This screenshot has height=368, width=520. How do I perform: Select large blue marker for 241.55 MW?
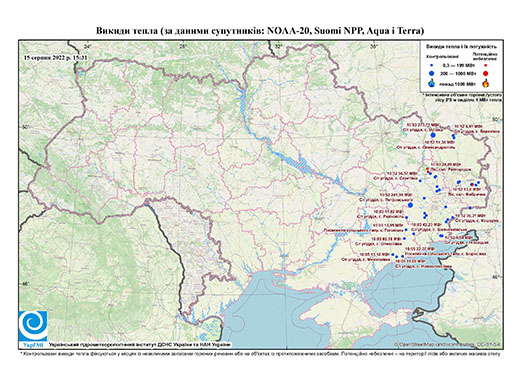click(410, 205)
